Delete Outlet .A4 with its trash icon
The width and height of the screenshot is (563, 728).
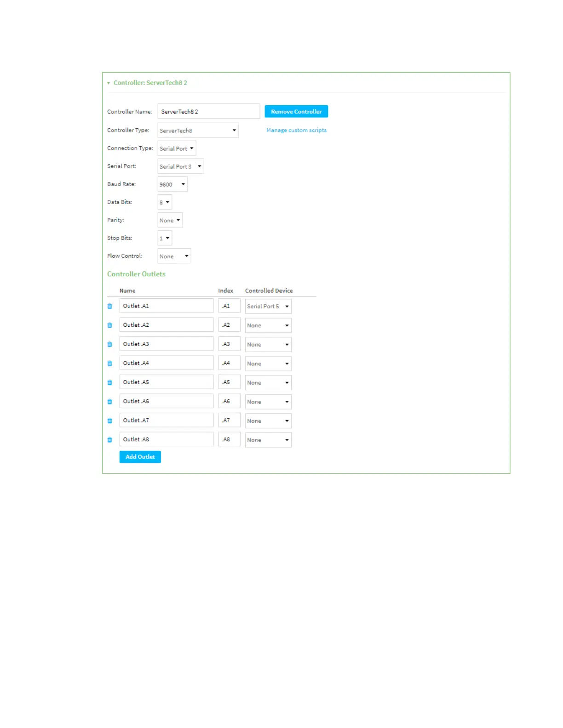[x=109, y=364]
